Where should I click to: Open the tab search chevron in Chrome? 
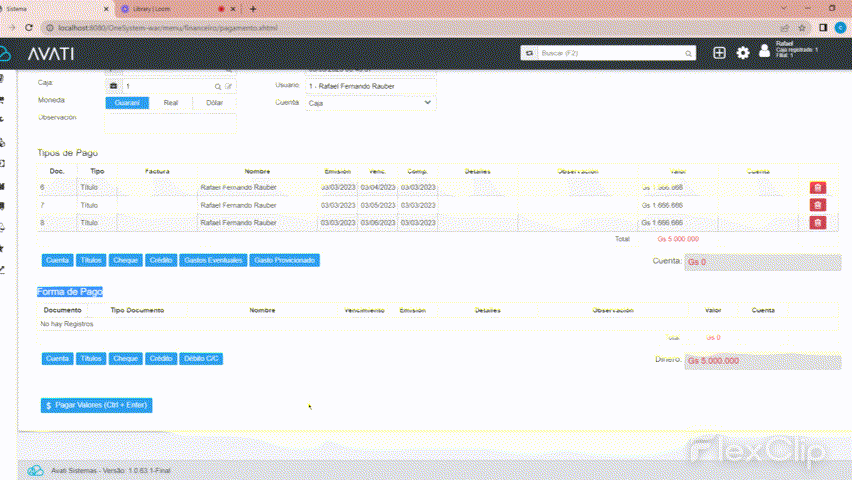click(x=784, y=9)
